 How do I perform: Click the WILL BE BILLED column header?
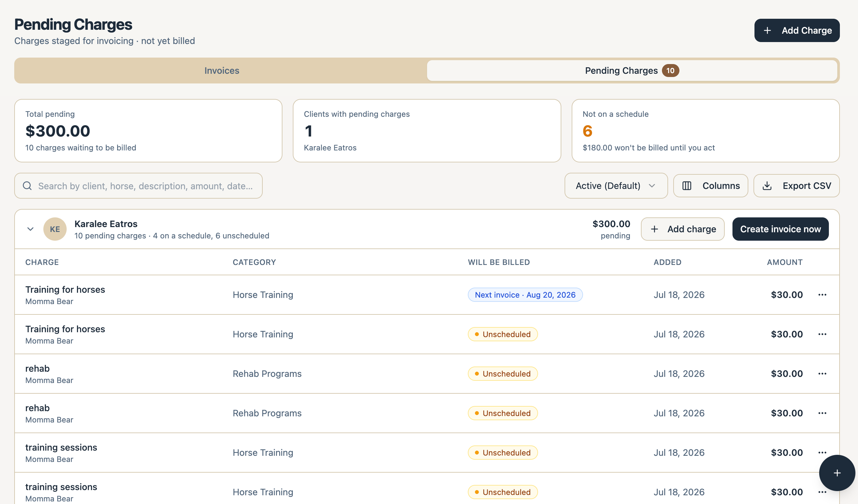[499, 262]
